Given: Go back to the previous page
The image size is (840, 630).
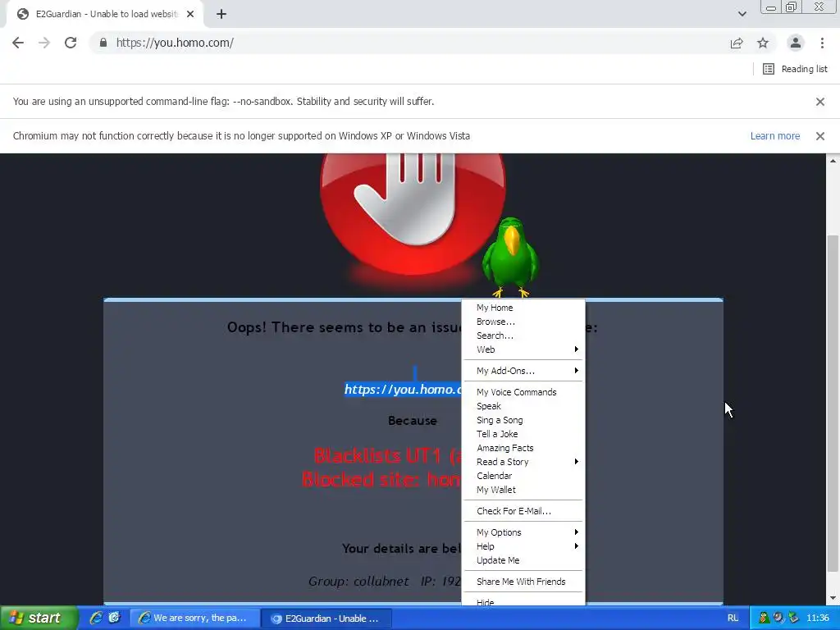Looking at the screenshot, I should click(18, 43).
